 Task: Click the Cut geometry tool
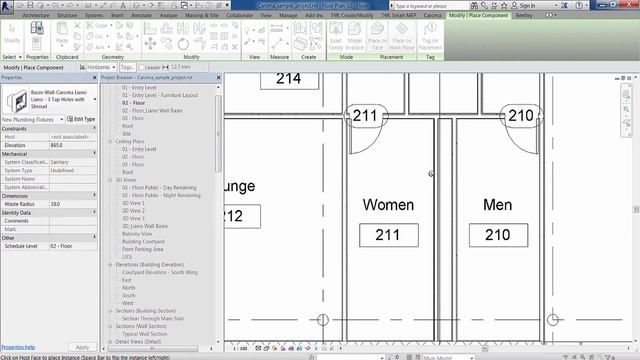(x=97, y=36)
